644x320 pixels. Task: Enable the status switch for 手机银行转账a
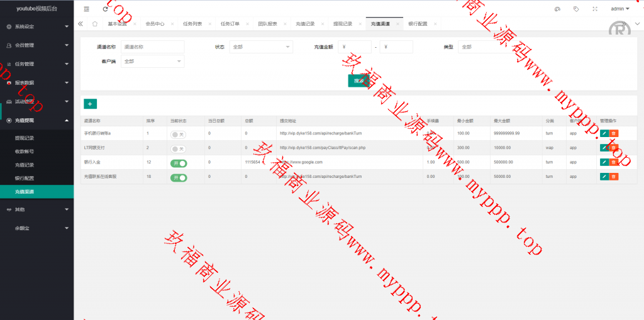click(179, 134)
